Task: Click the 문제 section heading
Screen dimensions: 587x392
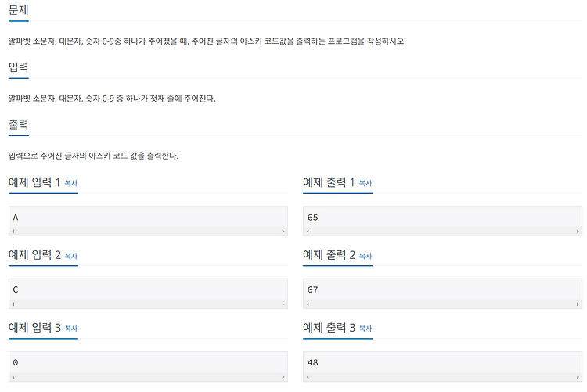Action: point(18,9)
